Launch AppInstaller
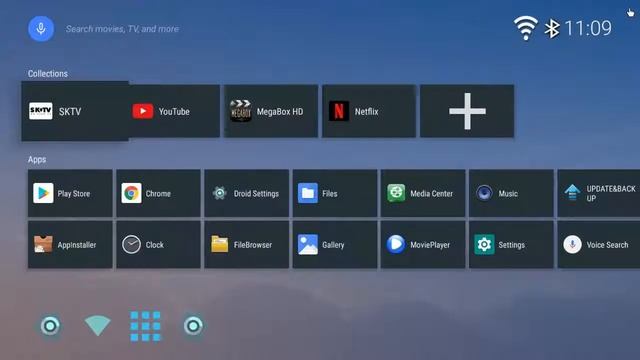Viewport: 640px width, 360px height. [x=70, y=244]
